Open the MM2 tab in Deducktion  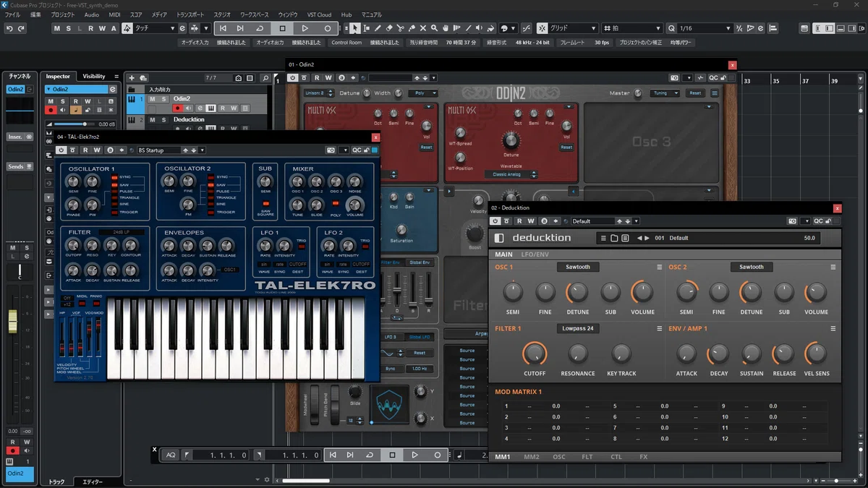click(532, 457)
